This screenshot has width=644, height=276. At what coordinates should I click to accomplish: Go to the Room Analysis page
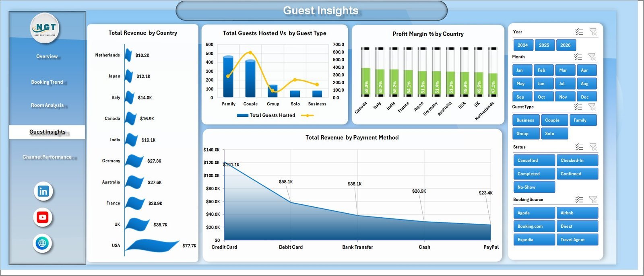coord(47,105)
